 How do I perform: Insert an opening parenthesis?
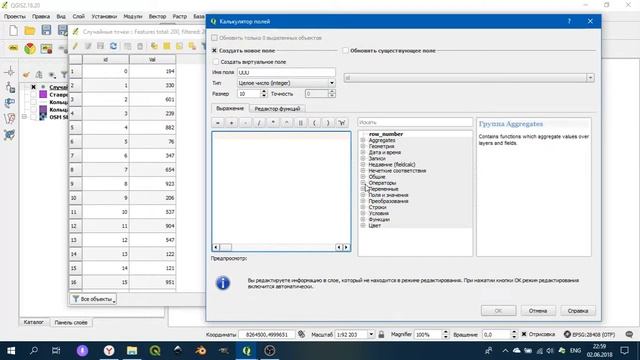(314, 122)
